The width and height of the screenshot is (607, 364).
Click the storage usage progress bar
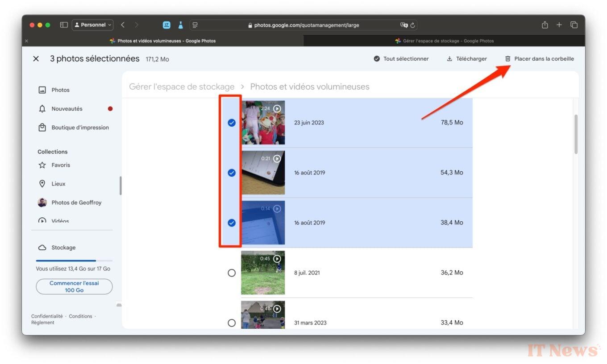[74, 261]
